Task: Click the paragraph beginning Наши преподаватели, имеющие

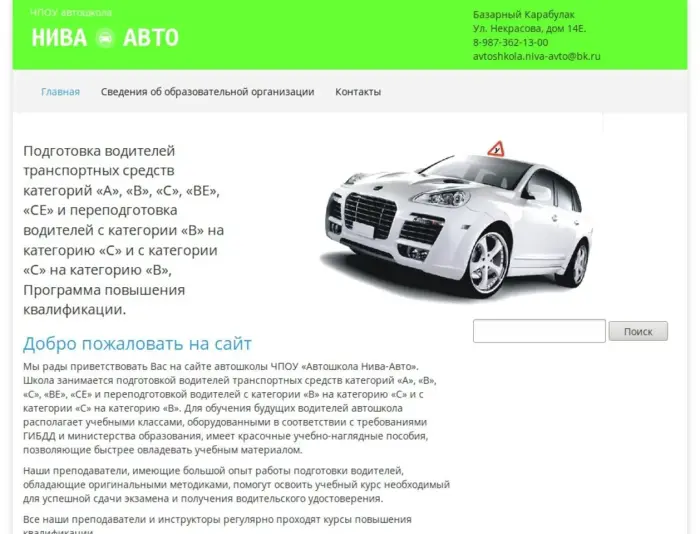Action: coord(236,484)
